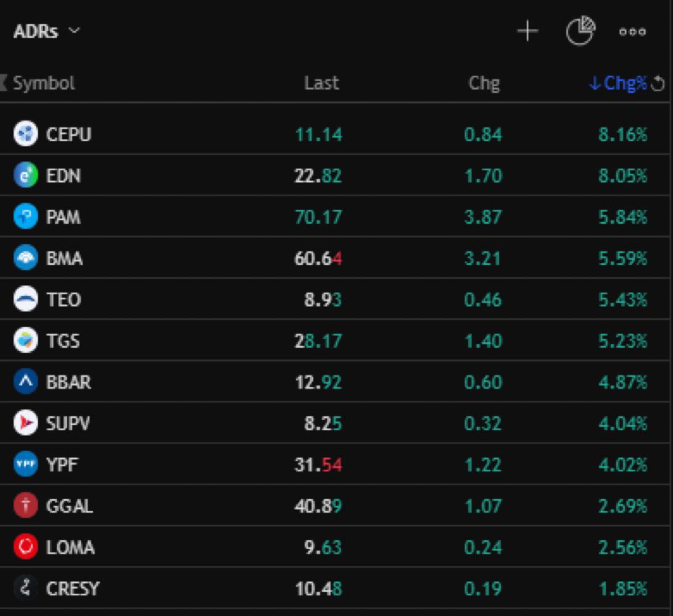The height and width of the screenshot is (616, 673).
Task: Click the reset sort icon beside Chg%
Action: pyautogui.click(x=658, y=83)
